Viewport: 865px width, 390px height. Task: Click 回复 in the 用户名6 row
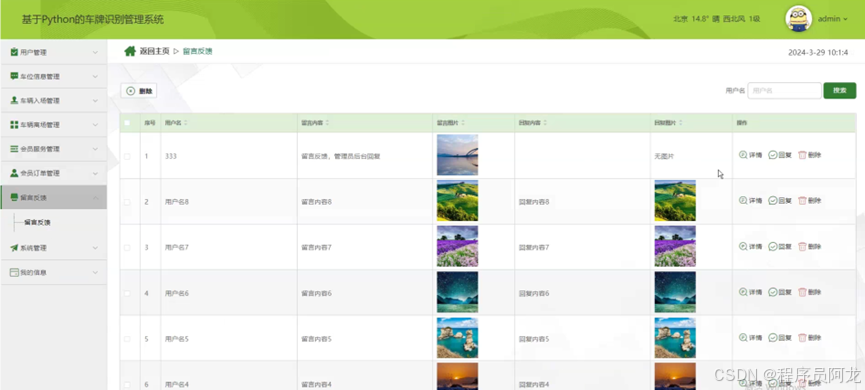780,292
